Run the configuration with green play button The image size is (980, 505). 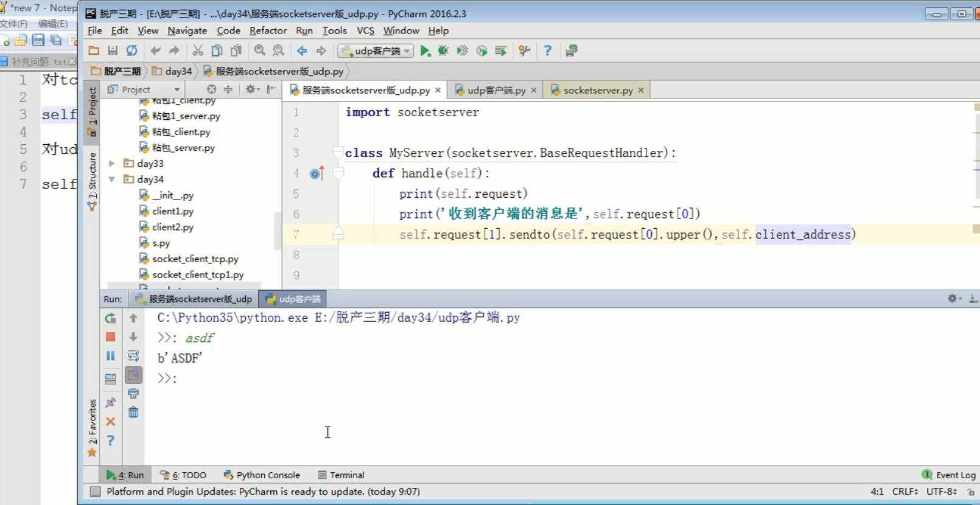pos(425,50)
